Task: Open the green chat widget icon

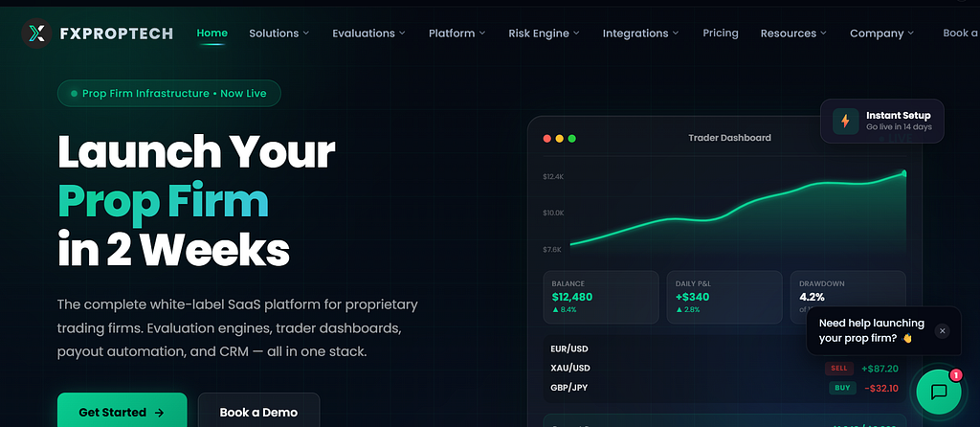Action: (x=938, y=392)
